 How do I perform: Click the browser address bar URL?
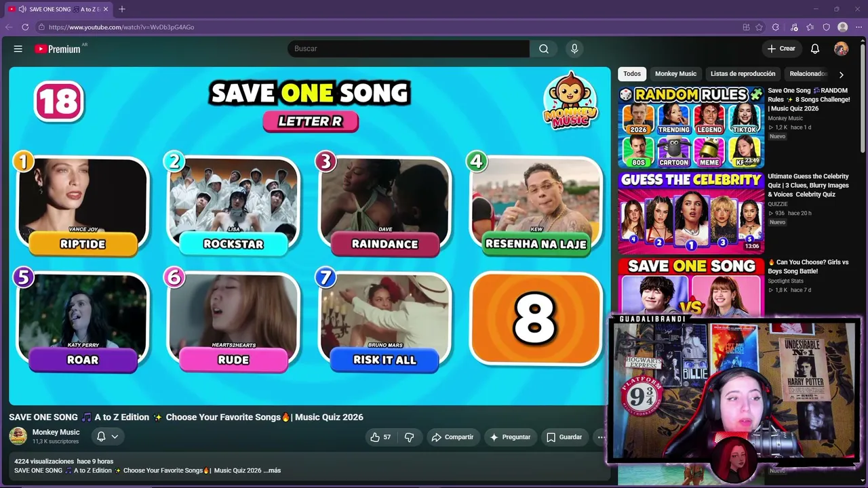(x=121, y=27)
